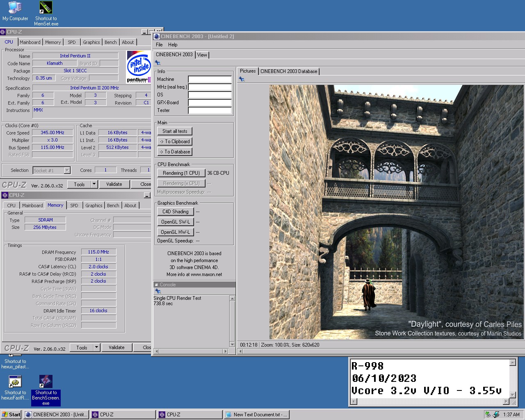Click the second system tray icon
Image resolution: width=525 pixels, height=420 pixels.
tap(496, 415)
